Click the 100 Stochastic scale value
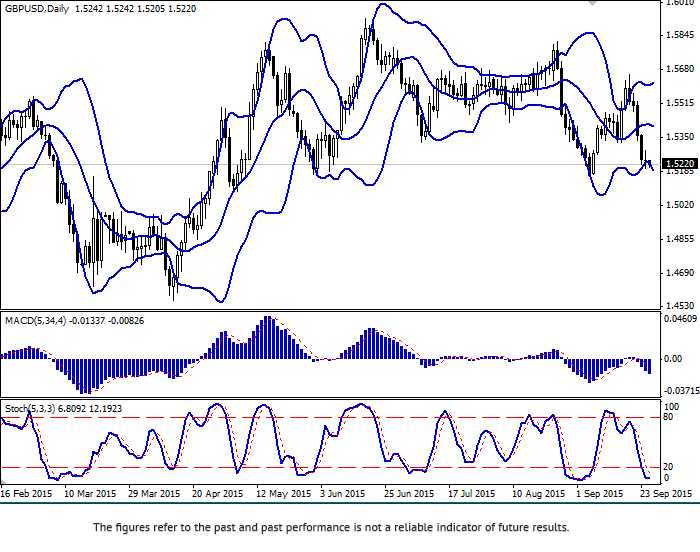700x552 pixels. pos(672,407)
